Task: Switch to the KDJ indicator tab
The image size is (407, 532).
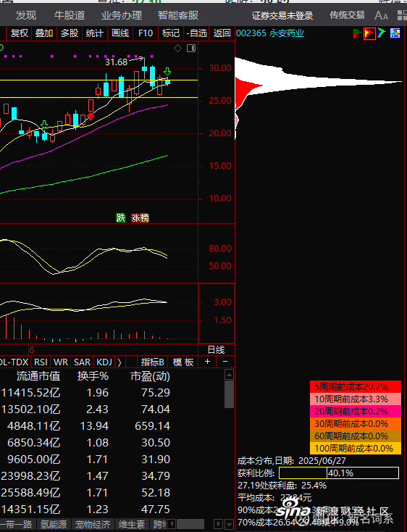Action: tap(104, 362)
